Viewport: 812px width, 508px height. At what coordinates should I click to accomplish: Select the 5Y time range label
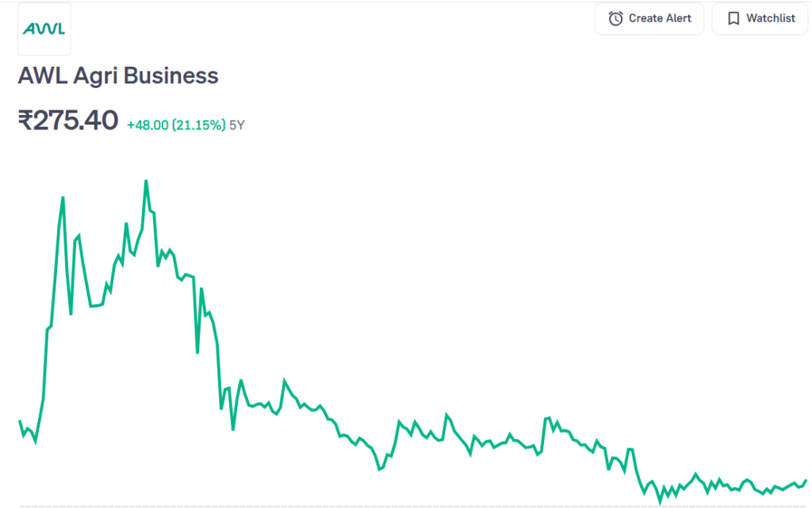(237, 125)
